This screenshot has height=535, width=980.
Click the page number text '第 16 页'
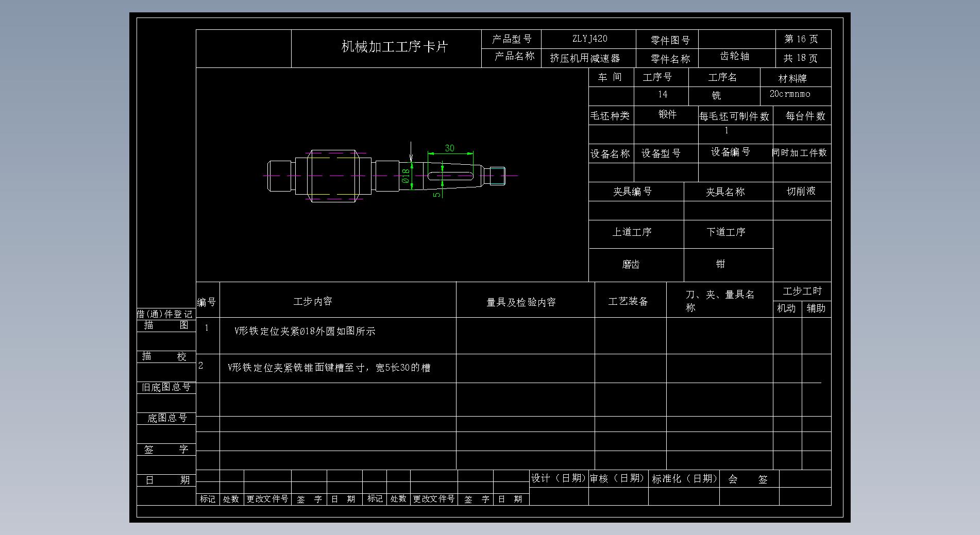tap(801, 39)
